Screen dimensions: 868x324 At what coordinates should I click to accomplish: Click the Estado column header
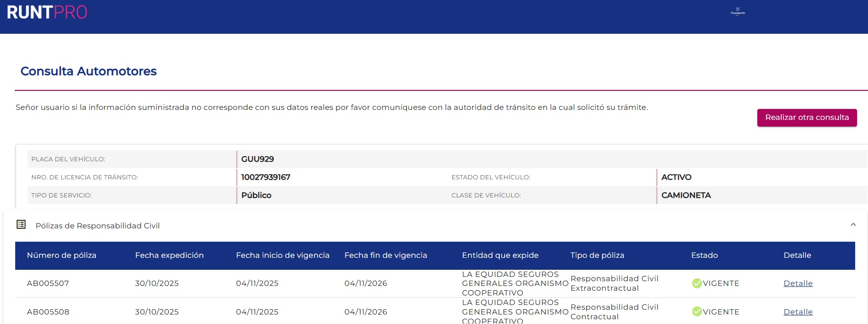tap(704, 255)
